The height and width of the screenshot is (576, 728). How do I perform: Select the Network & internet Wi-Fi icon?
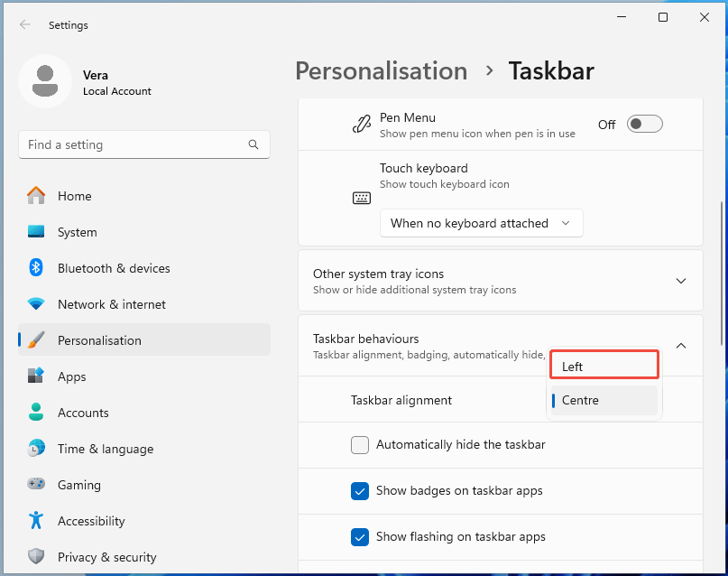(x=36, y=304)
